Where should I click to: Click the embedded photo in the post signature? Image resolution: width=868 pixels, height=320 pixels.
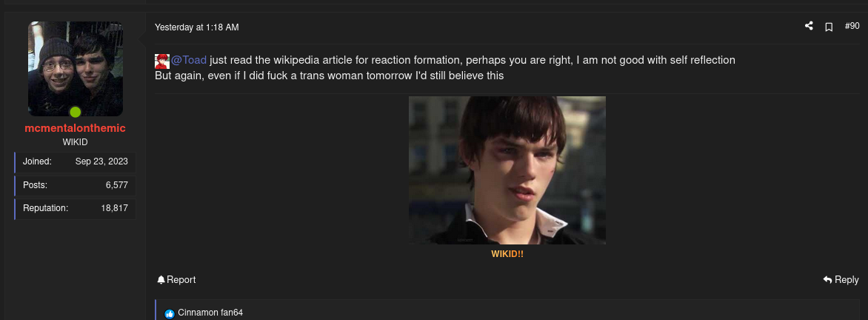(507, 170)
